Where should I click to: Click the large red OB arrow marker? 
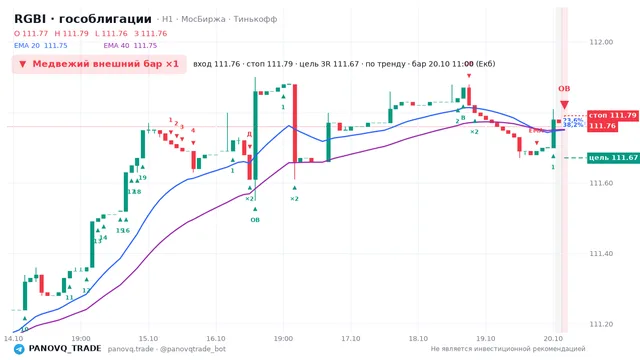click(564, 105)
